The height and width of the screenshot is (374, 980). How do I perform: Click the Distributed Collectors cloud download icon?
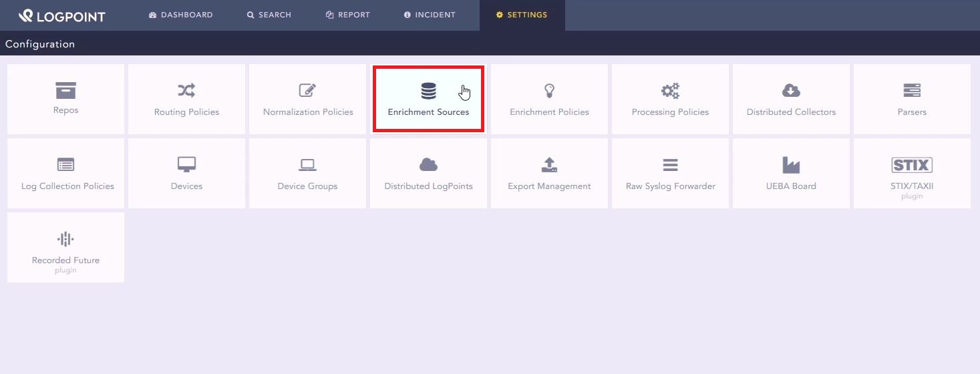point(791,90)
